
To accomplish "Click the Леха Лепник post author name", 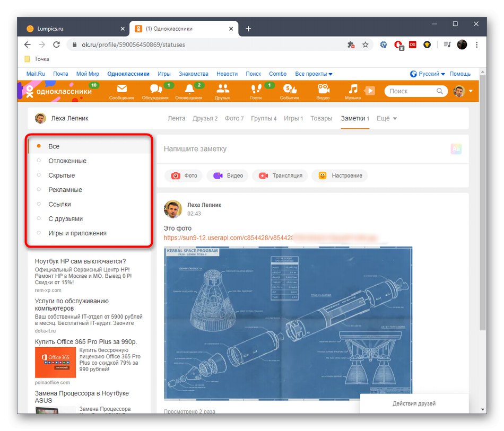I will click(x=204, y=205).
